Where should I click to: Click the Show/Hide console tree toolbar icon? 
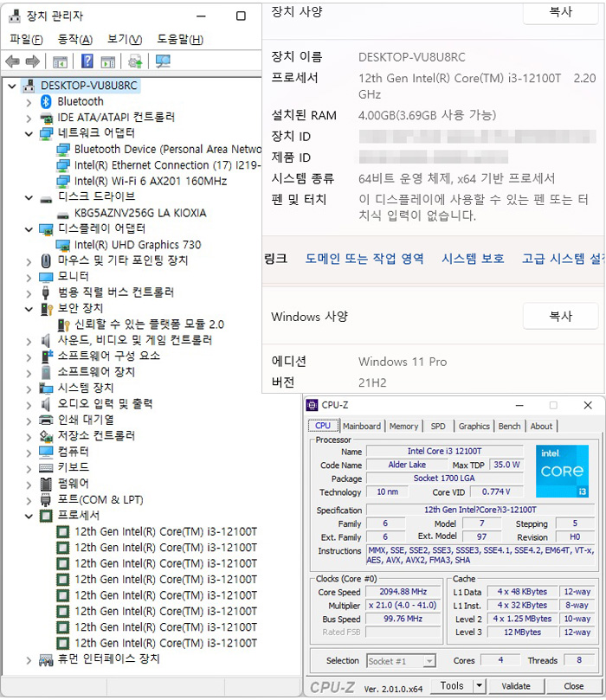[60, 61]
